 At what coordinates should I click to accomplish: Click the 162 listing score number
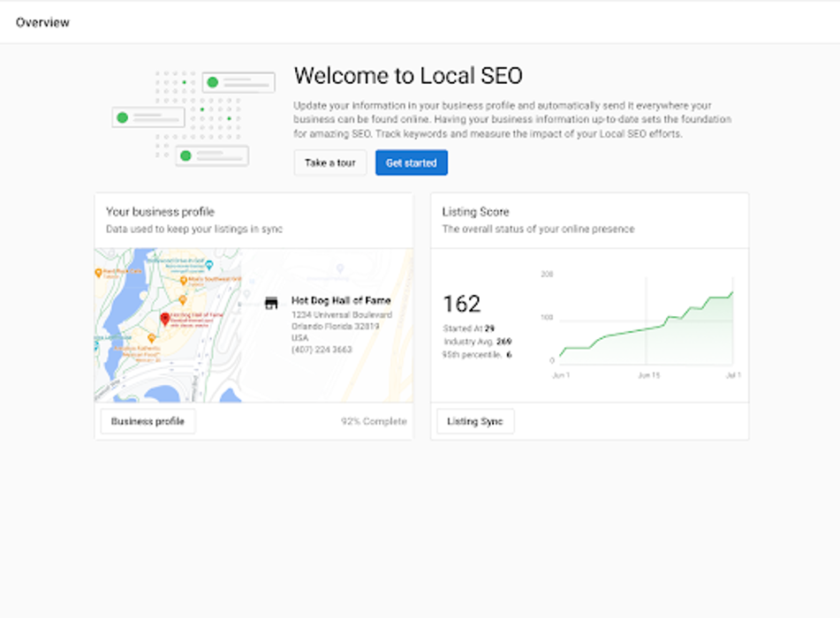point(461,305)
